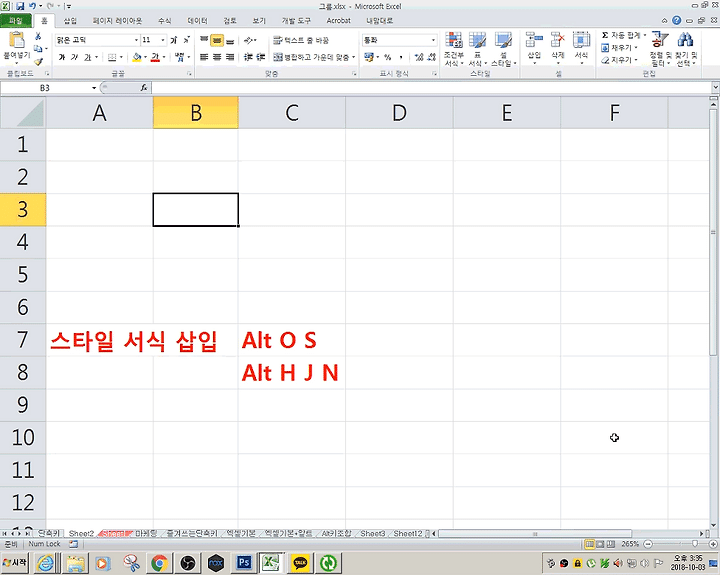
Task: Click the Percent Style icon
Action: click(x=388, y=57)
